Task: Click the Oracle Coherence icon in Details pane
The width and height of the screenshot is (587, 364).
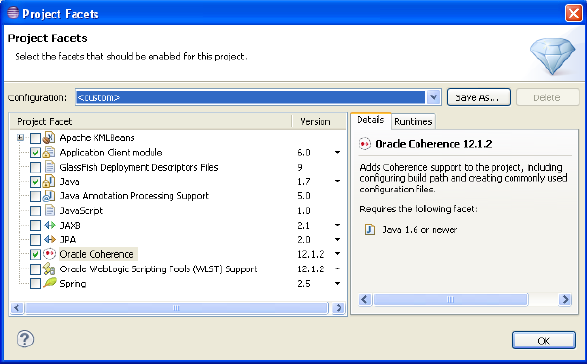Action: (365, 144)
